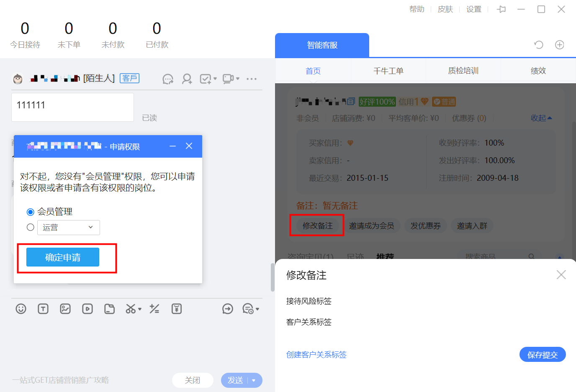Click the checkmark task icon
Viewport: 576px width, 392px height.
pos(206,79)
